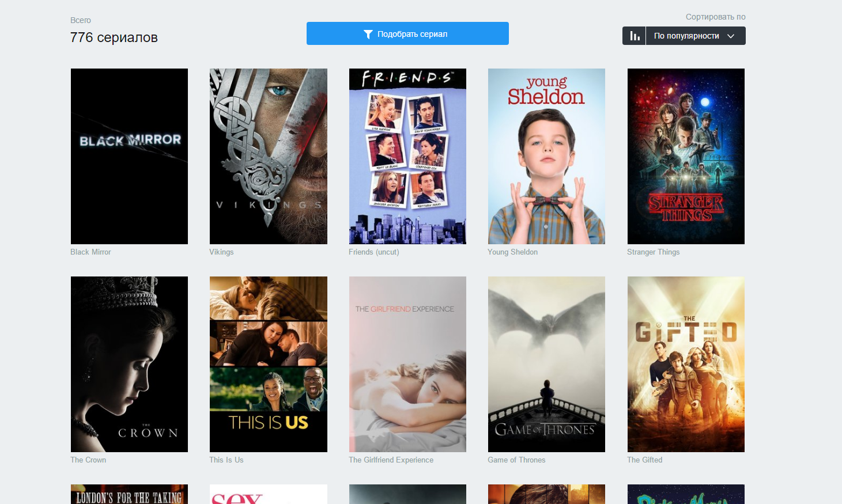Open the London's For The Taking poster
The image size is (842, 504).
[129, 494]
